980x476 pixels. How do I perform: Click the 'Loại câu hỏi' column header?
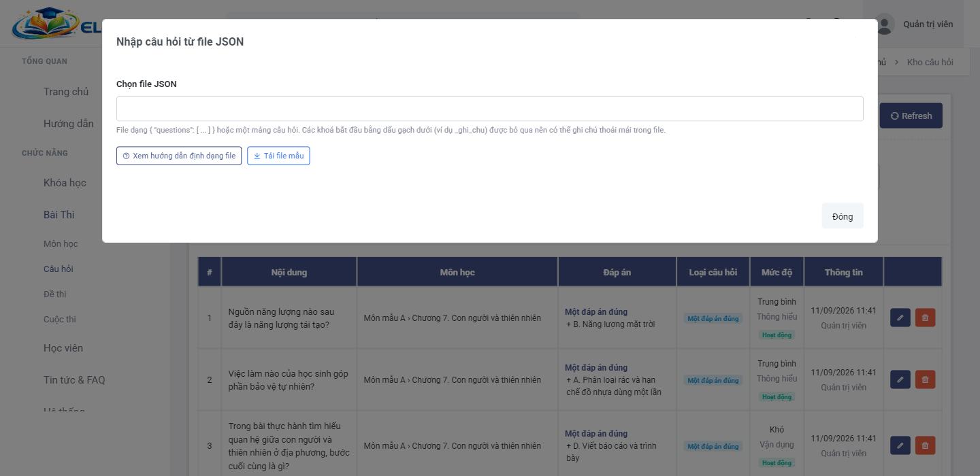713,272
